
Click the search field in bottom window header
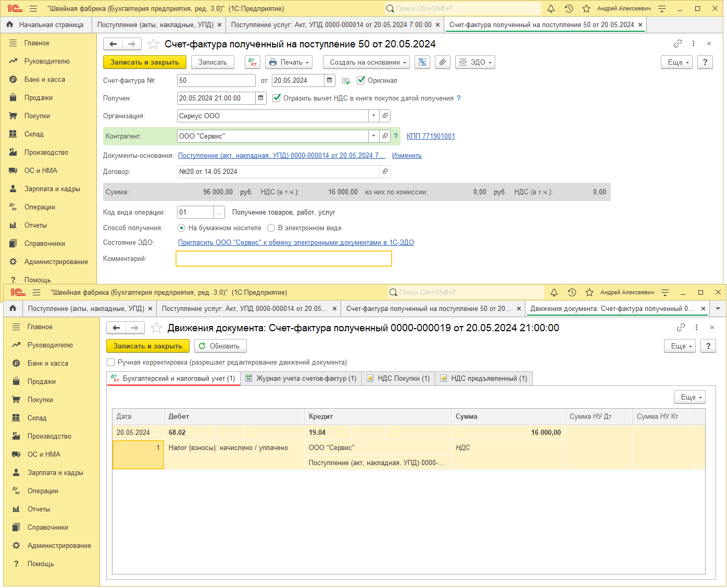[x=466, y=292]
